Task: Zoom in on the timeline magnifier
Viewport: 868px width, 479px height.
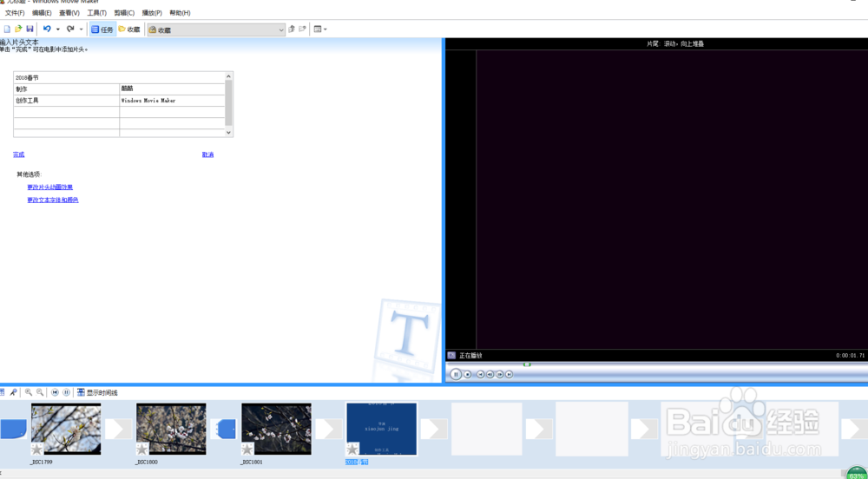Action: point(29,392)
